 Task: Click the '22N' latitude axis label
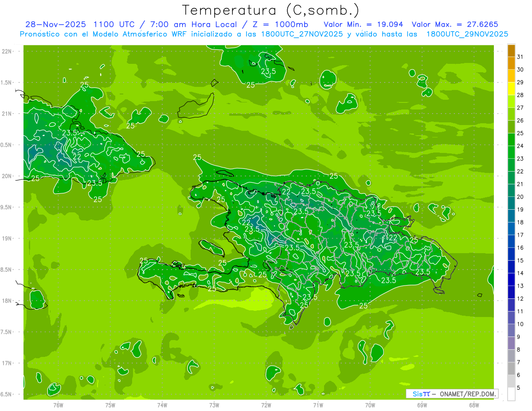pos(7,51)
